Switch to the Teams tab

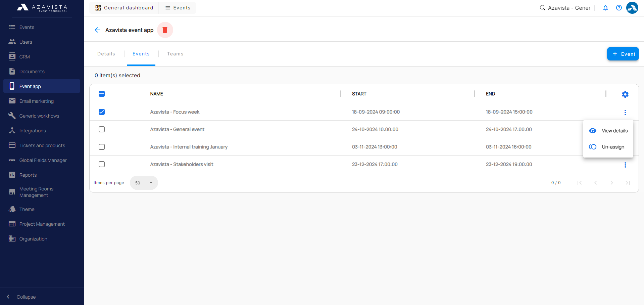click(175, 54)
